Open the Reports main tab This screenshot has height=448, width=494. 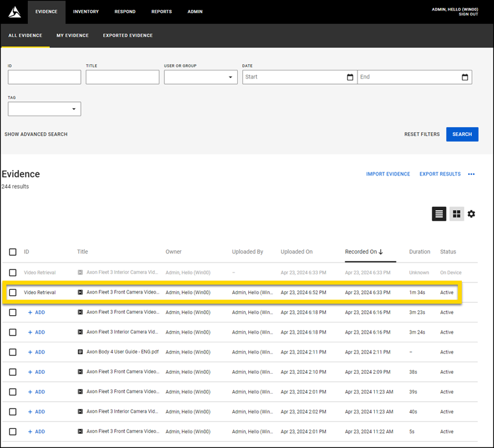click(161, 12)
